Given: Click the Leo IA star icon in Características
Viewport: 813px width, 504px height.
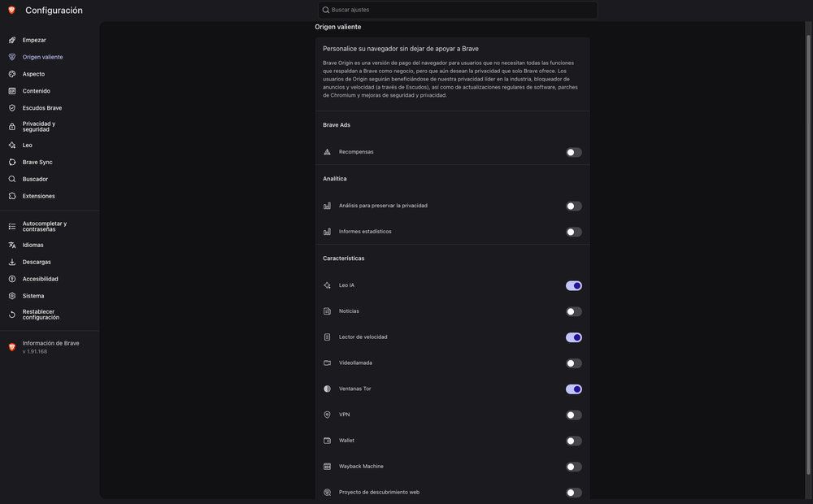Looking at the screenshot, I should (x=327, y=285).
